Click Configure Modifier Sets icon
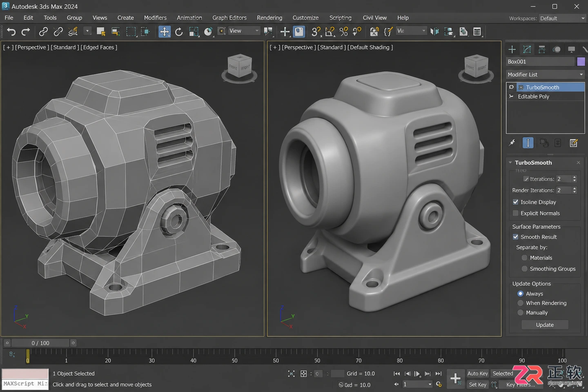Viewport: 588px width, 392px height. [574, 143]
